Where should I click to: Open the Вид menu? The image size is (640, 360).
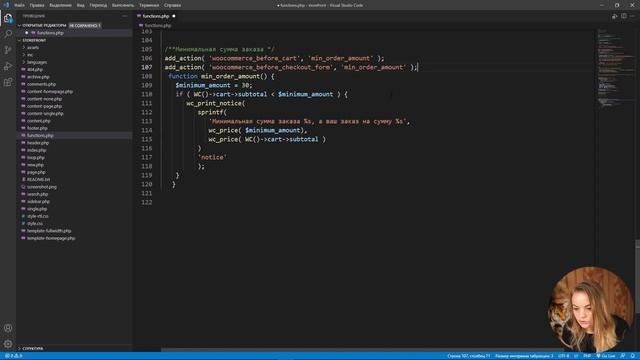(x=81, y=5)
